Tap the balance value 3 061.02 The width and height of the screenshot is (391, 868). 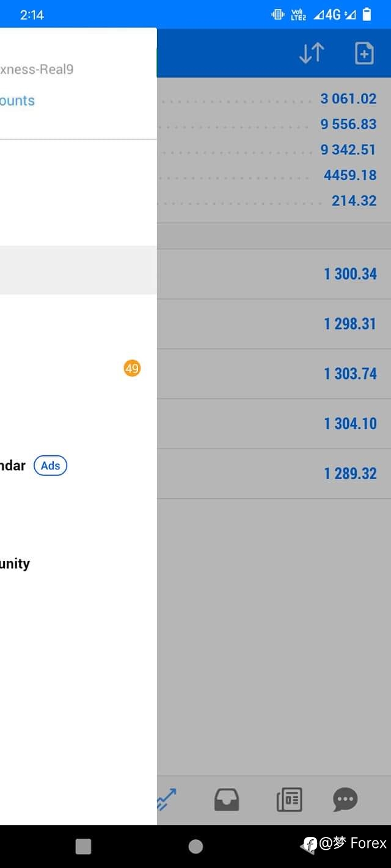coord(348,99)
